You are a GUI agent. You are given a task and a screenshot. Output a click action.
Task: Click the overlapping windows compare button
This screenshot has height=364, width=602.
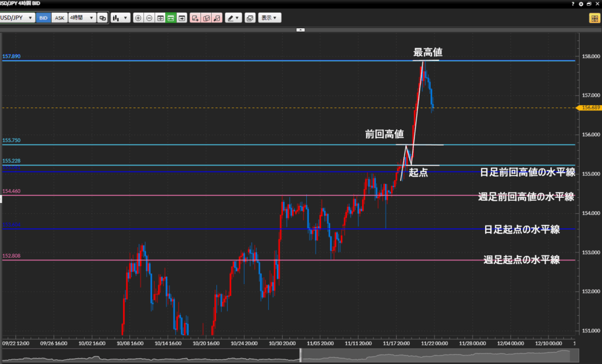(103, 18)
